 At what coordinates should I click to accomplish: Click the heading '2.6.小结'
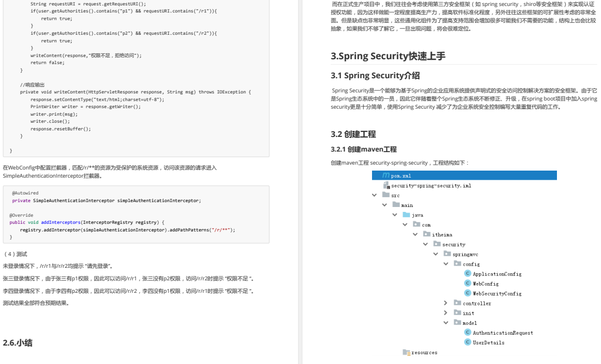[17, 343]
